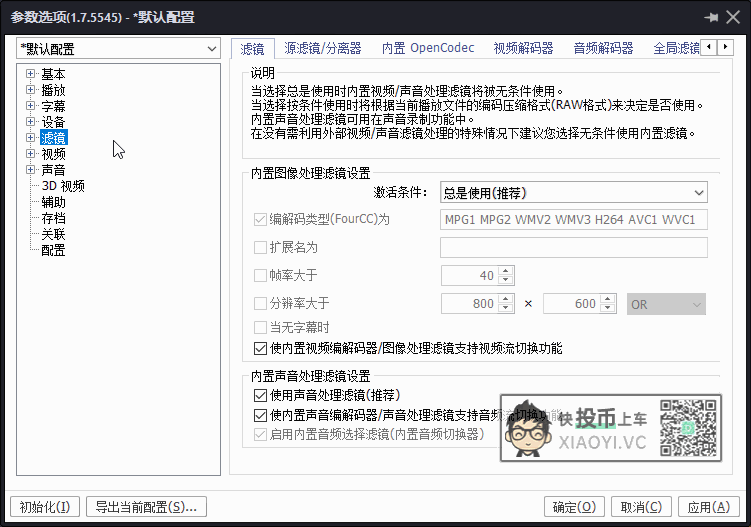Confirm with the 确定(O) button

(574, 507)
